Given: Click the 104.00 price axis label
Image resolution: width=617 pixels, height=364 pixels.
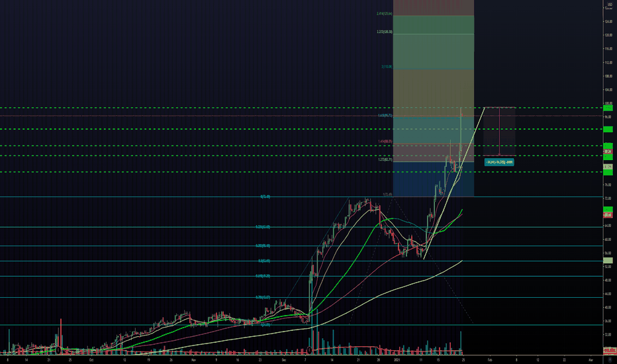Looking at the screenshot, I should click(608, 90).
